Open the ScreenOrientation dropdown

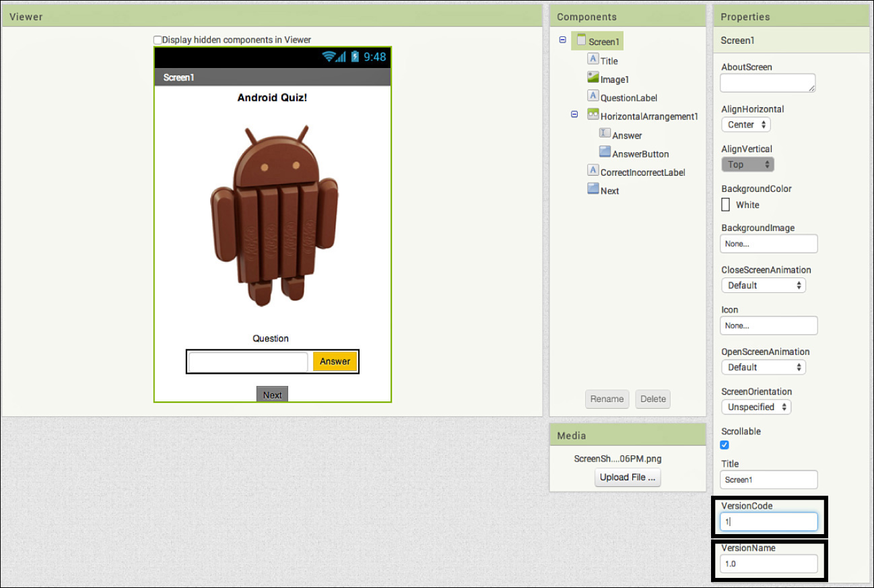pos(756,407)
